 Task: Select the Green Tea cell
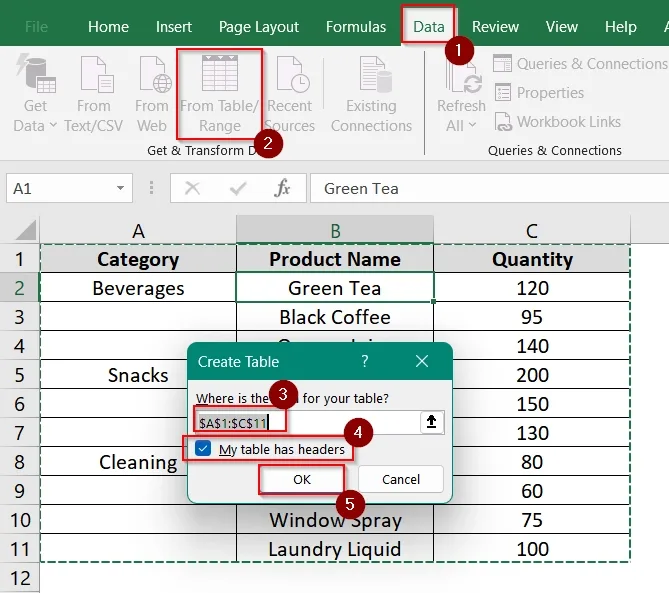[335, 288]
